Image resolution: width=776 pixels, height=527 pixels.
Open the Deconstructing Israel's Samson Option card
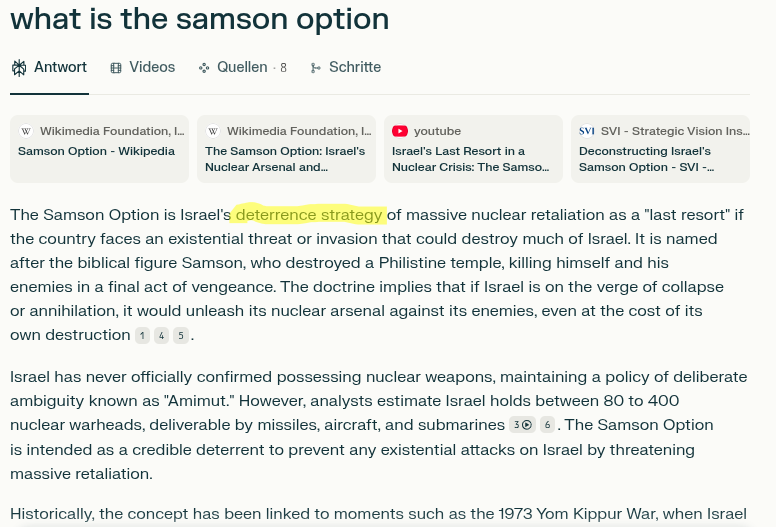pos(660,149)
